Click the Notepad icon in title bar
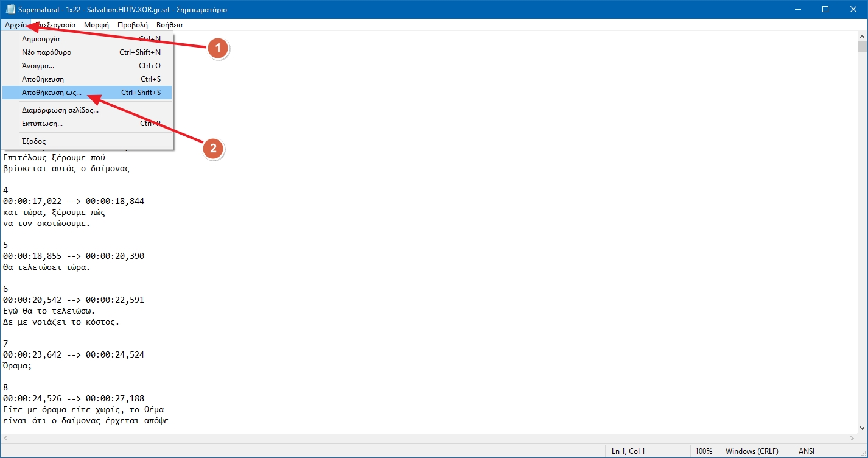 coord(10,9)
